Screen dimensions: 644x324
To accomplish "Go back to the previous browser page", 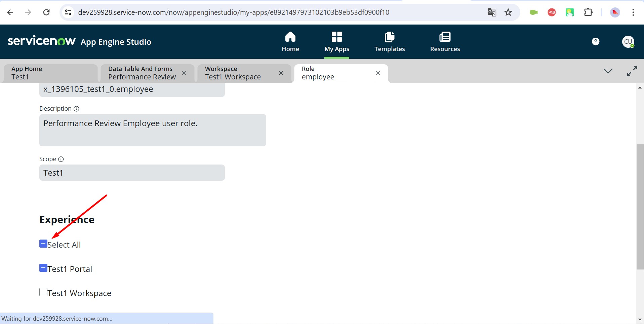I will [x=10, y=12].
